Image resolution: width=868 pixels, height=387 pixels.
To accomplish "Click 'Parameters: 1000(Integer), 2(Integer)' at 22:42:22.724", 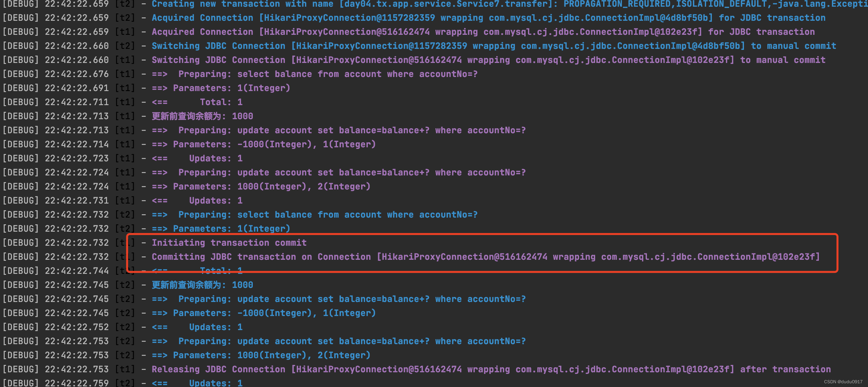I will point(261,186).
